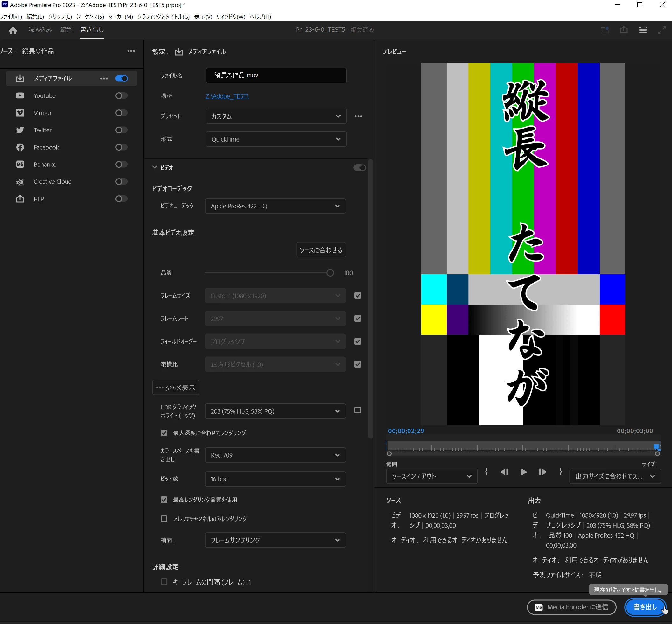Step back one frame in the preview
672x624 pixels.
pyautogui.click(x=505, y=472)
